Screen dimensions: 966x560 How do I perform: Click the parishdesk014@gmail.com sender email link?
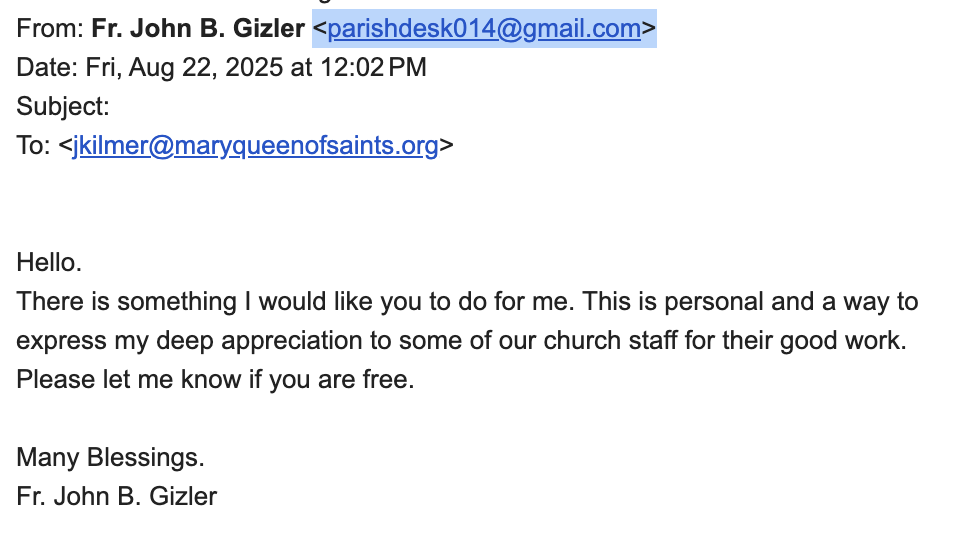pyautogui.click(x=484, y=29)
